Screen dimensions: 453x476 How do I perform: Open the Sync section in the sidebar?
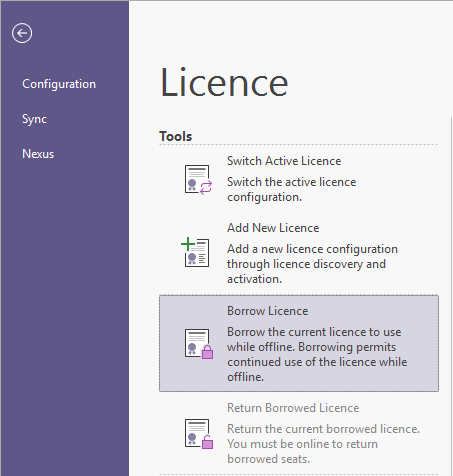[34, 119]
